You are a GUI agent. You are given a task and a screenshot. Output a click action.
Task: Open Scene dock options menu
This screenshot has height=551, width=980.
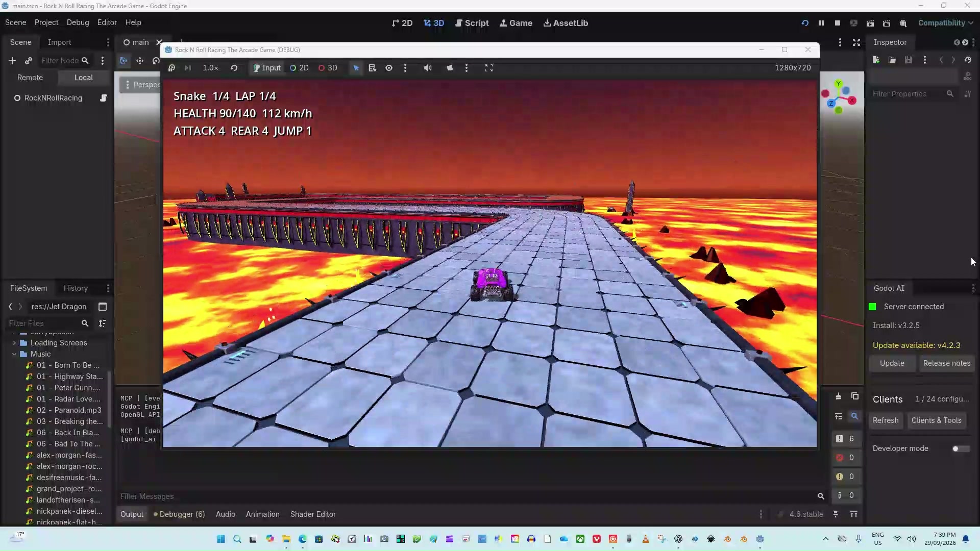[108, 42]
